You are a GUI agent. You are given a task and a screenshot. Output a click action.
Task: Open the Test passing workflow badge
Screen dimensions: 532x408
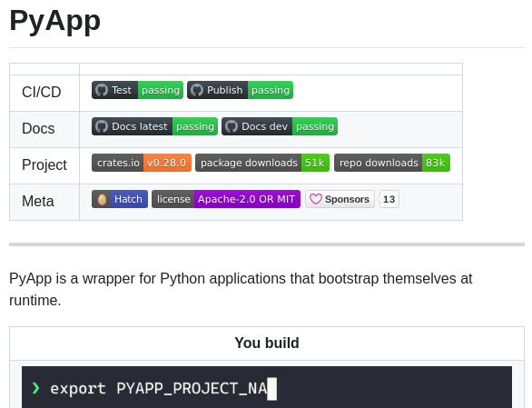click(x=137, y=90)
